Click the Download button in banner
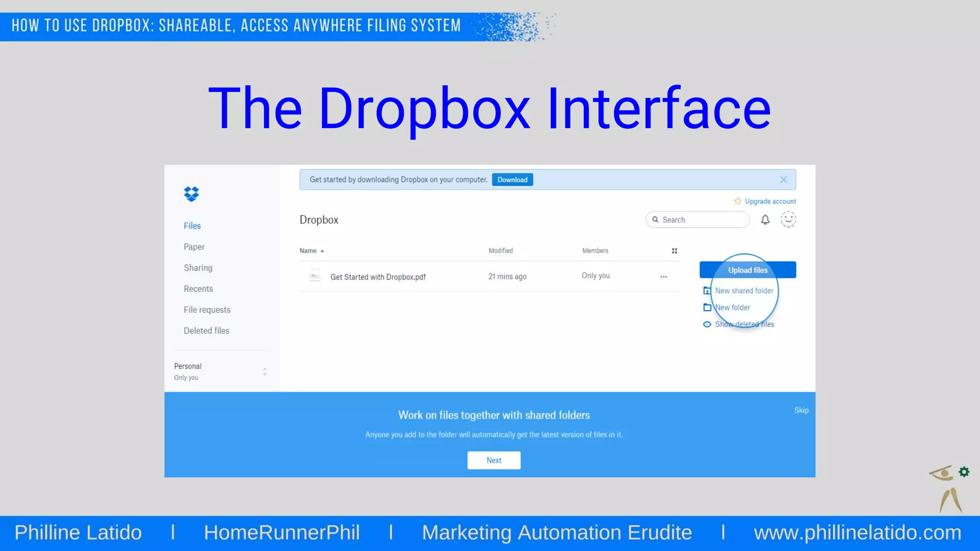The width and height of the screenshot is (980, 551). (512, 180)
